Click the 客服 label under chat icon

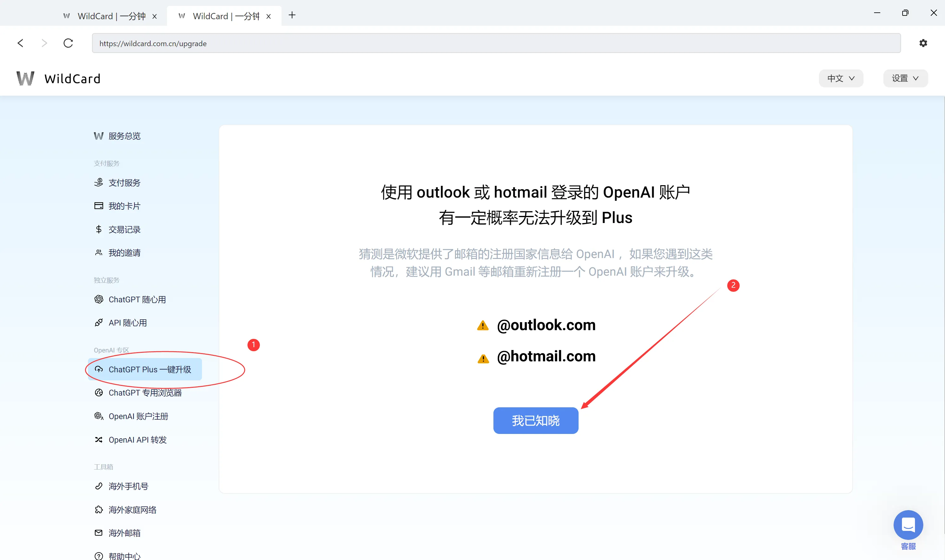coord(908,546)
